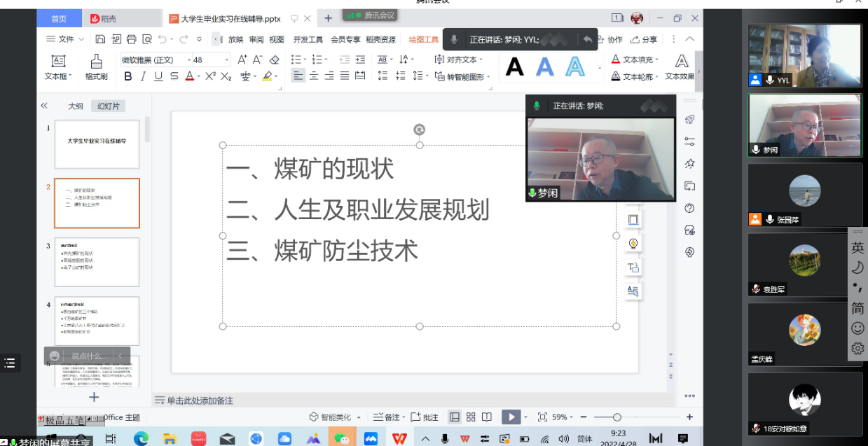Click the Save icon in quick access toolbar

[100, 39]
